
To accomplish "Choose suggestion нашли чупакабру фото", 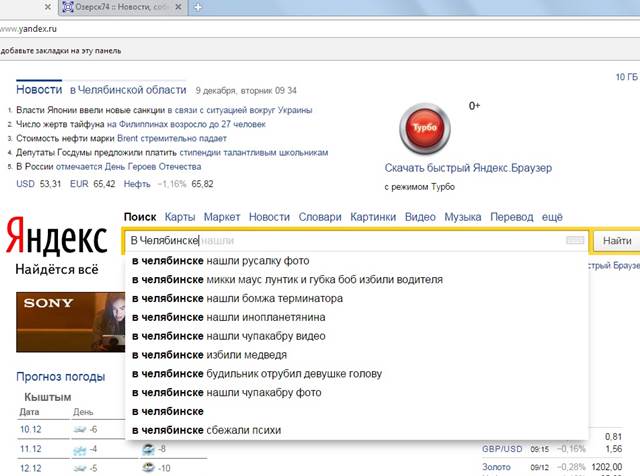I will (x=356, y=392).
